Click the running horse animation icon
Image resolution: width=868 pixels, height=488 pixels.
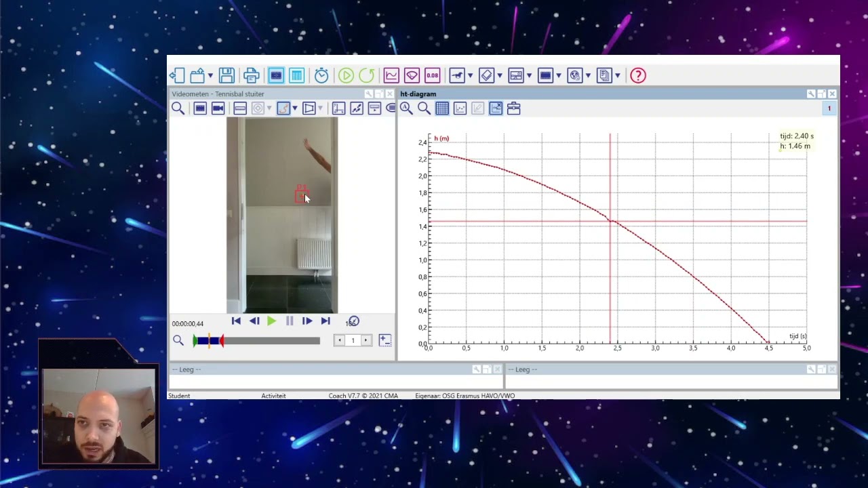[456, 75]
